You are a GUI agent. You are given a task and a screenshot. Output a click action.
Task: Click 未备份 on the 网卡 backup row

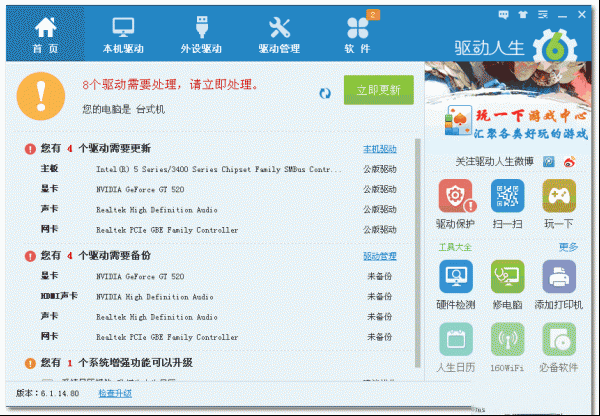(380, 337)
